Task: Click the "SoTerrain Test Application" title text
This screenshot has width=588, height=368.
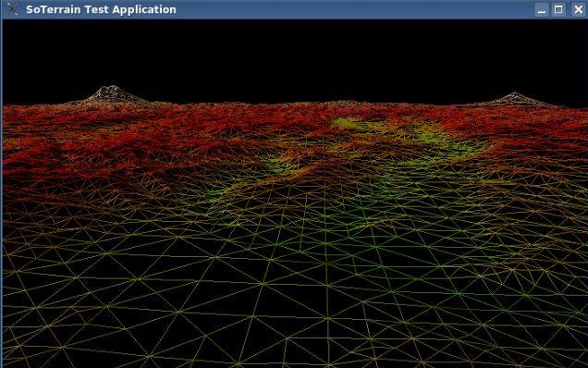Action: pos(101,9)
